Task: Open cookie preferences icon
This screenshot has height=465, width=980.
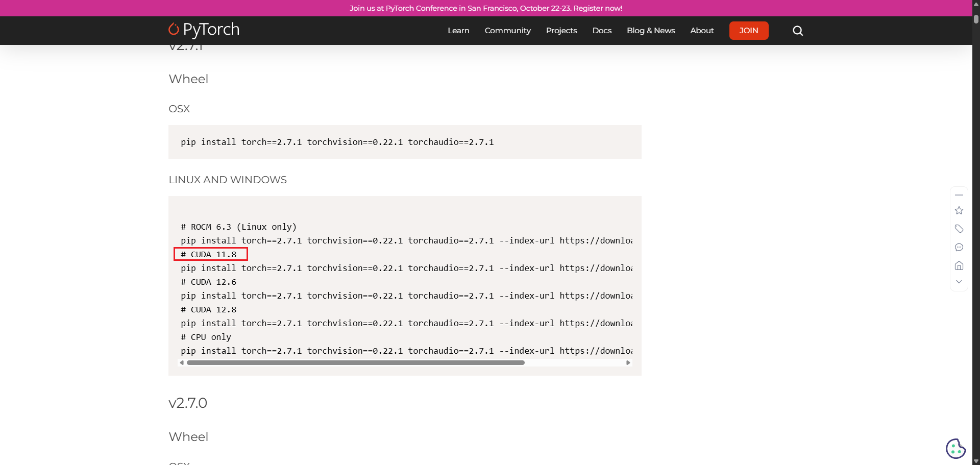Action: click(955, 449)
